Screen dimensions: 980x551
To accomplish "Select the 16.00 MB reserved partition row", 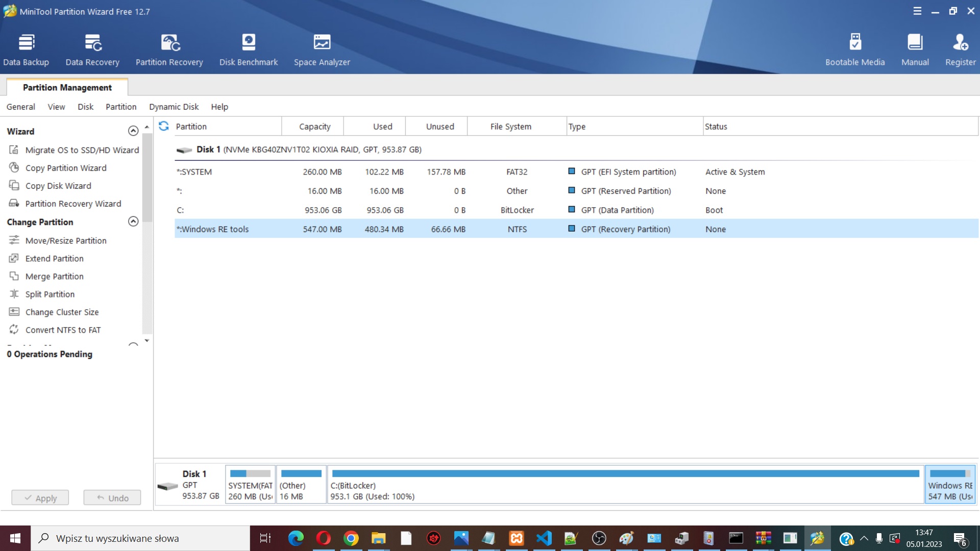I will [576, 191].
